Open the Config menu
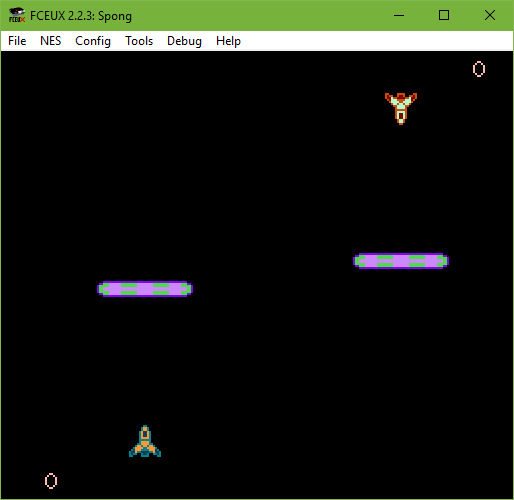The height and width of the screenshot is (500, 514). tap(93, 41)
